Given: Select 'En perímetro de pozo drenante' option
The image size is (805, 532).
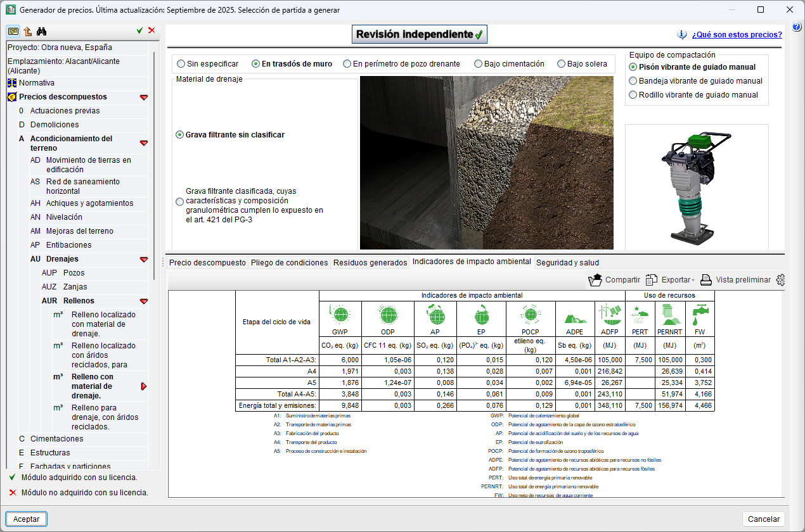Looking at the screenshot, I should pyautogui.click(x=347, y=64).
